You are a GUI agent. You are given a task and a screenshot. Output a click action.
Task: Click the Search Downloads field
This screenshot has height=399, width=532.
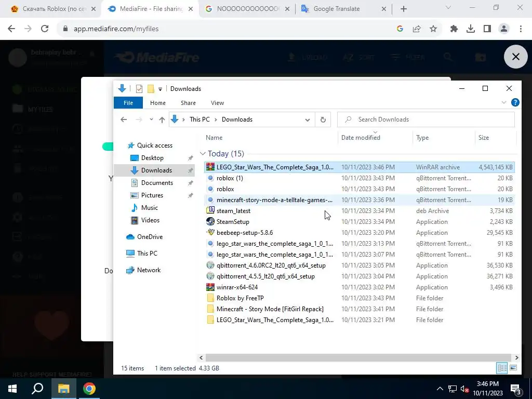point(426,119)
